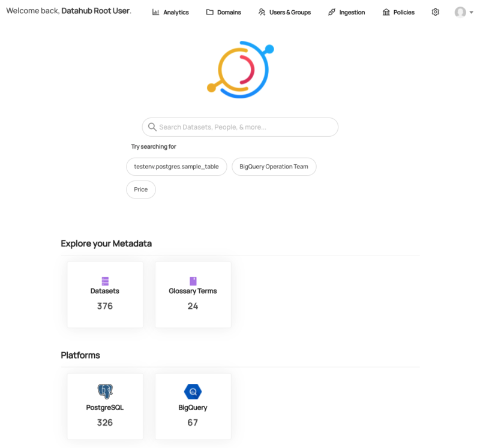Click the magnifier icon in search bar

152,127
